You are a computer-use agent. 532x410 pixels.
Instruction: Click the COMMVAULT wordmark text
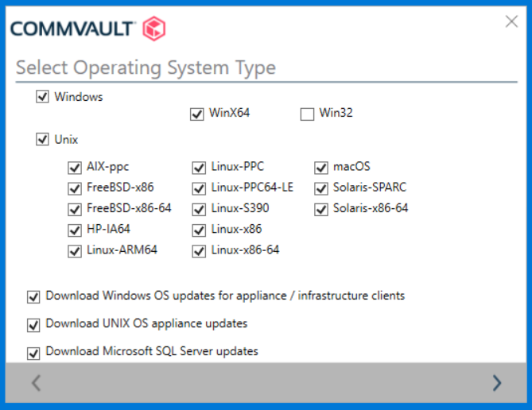pos(73,29)
